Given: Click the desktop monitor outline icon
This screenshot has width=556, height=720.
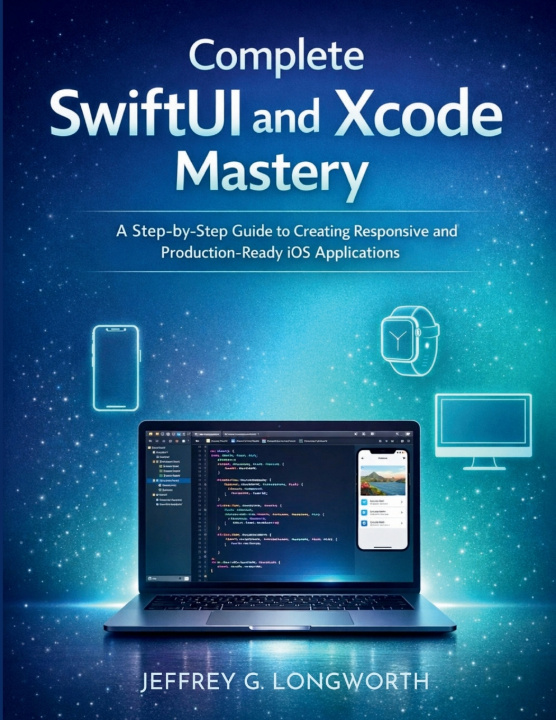Looking at the screenshot, I should (x=483, y=431).
